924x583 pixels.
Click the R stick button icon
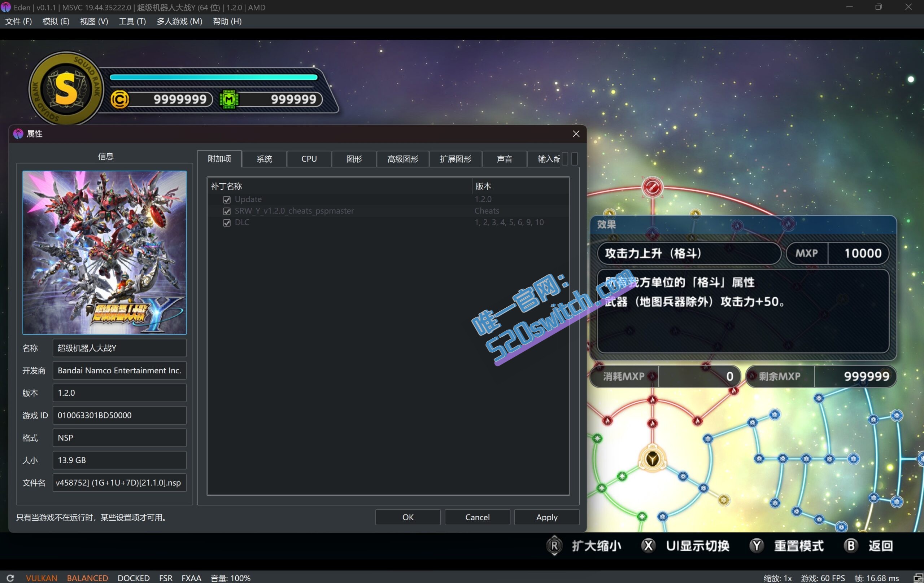click(554, 545)
